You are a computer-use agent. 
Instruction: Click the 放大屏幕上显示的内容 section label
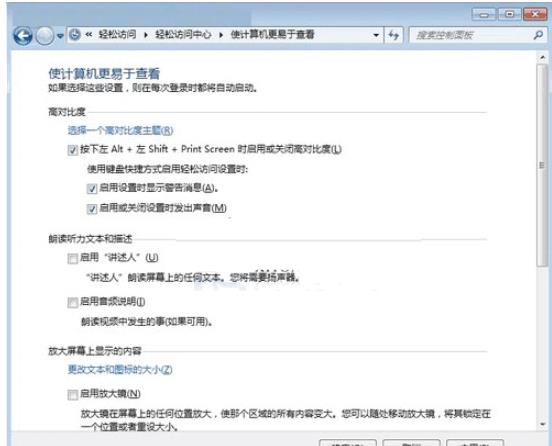pyautogui.click(x=95, y=351)
